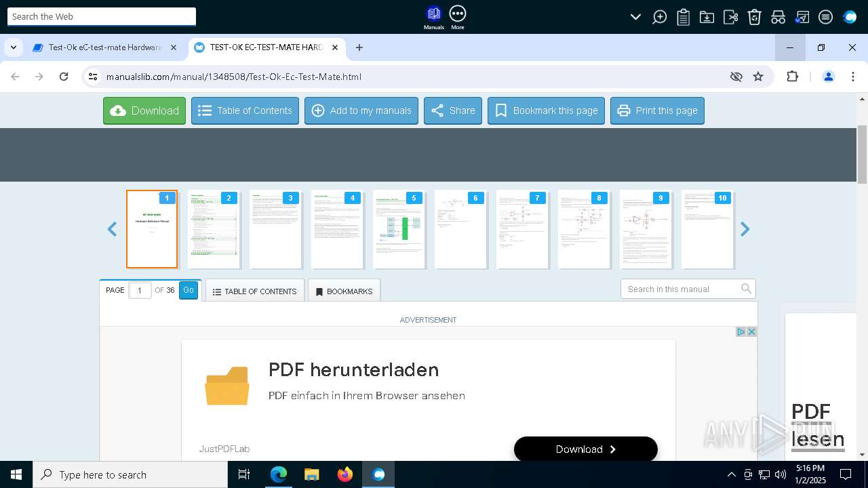Viewport: 868px width, 488px height.
Task: Select page 2 thumbnail
Action: (214, 229)
